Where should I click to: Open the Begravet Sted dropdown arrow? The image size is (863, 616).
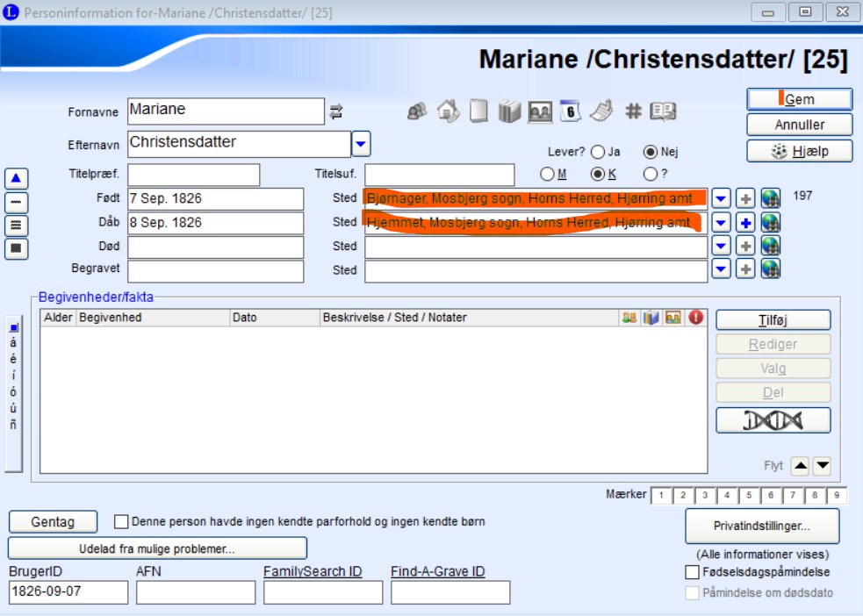(721, 269)
